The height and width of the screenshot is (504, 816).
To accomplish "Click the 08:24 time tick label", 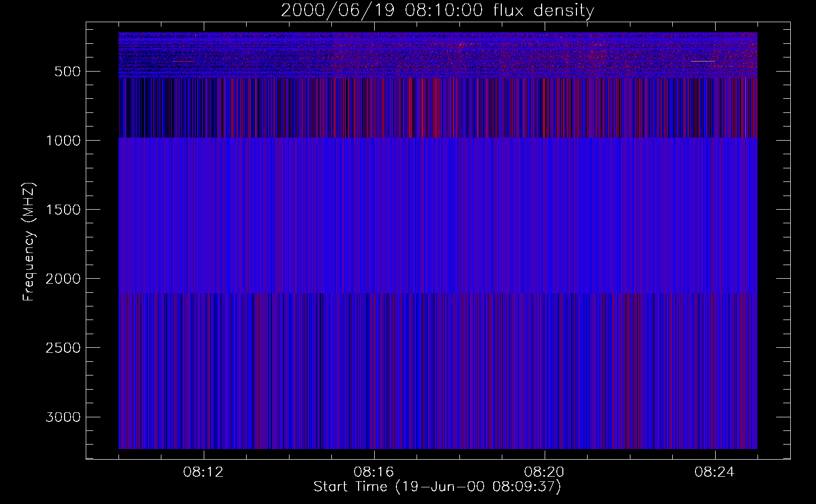I will 715,472.
